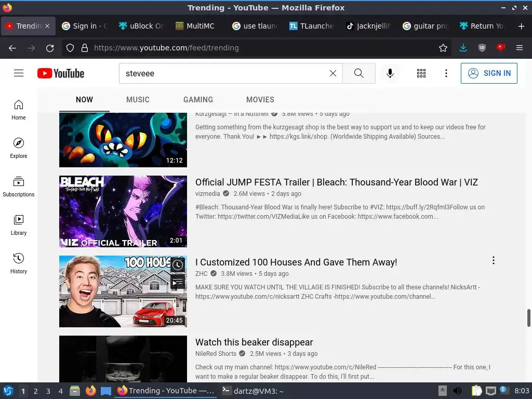Visit the ZHC channel link
Screen dimensions: 532x399
tap(202, 274)
